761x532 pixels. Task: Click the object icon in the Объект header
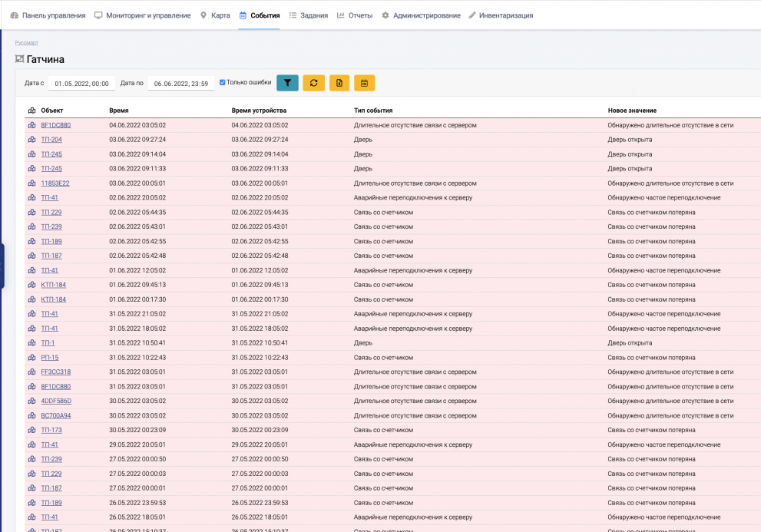(x=31, y=111)
